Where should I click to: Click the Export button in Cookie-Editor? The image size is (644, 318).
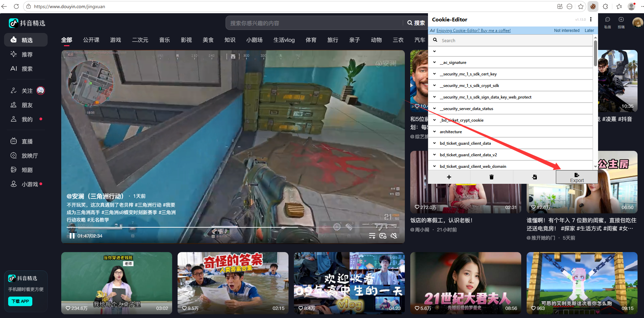point(577,177)
